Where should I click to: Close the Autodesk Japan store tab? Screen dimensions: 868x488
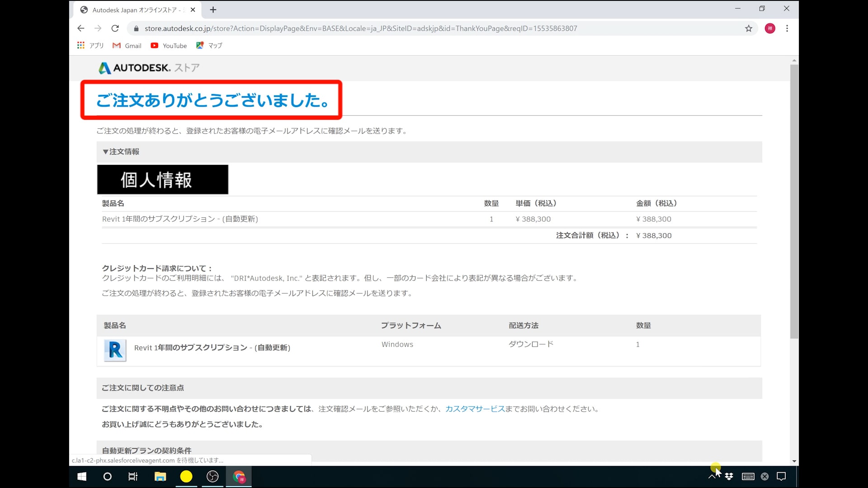coord(193,9)
